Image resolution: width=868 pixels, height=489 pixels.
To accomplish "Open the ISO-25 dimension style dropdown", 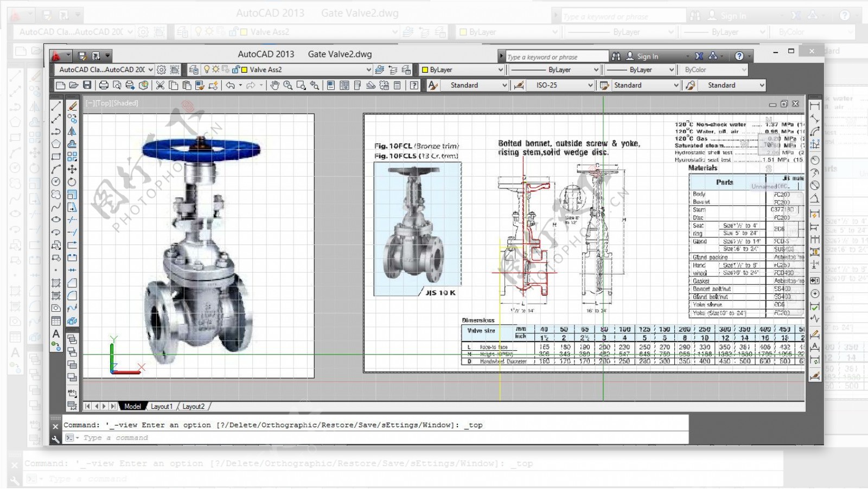I will [590, 85].
